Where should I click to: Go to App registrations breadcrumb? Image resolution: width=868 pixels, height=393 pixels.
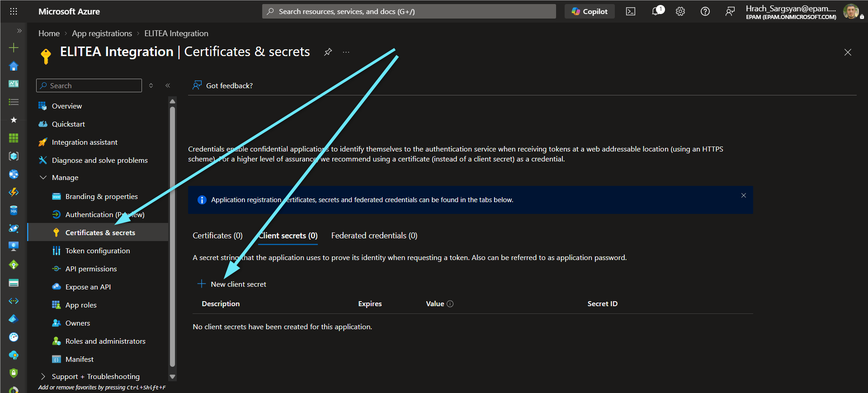[102, 33]
